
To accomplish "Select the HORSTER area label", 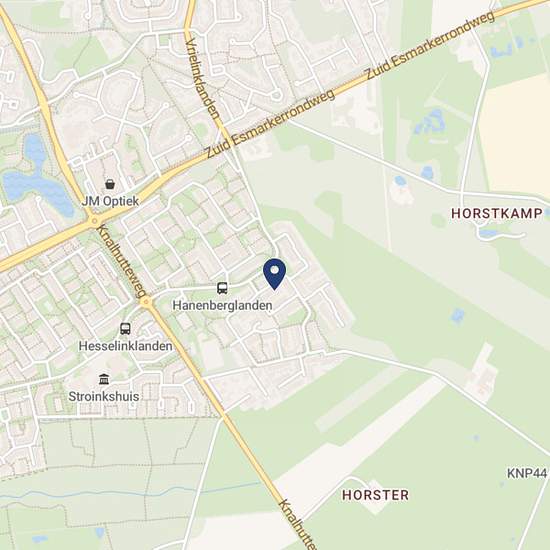I will coord(375,495).
